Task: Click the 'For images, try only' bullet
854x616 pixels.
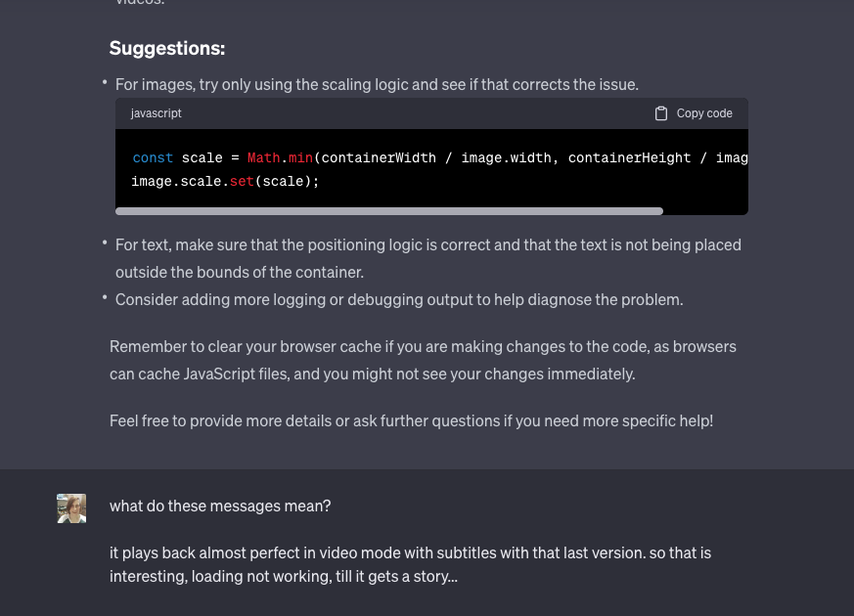Action: (x=377, y=84)
